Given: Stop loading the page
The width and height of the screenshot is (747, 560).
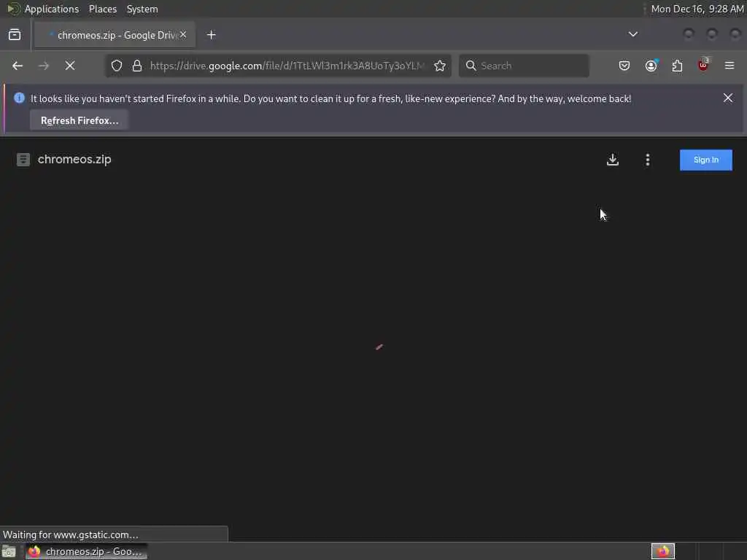Looking at the screenshot, I should pyautogui.click(x=70, y=66).
